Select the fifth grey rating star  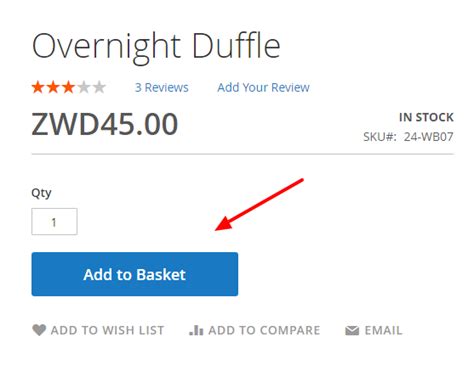click(99, 87)
